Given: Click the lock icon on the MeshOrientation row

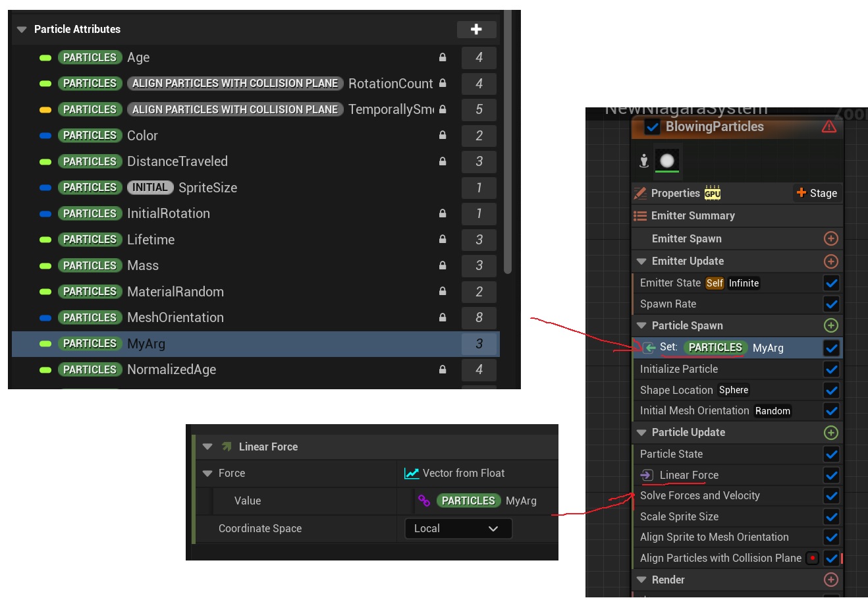Looking at the screenshot, I should click(443, 317).
